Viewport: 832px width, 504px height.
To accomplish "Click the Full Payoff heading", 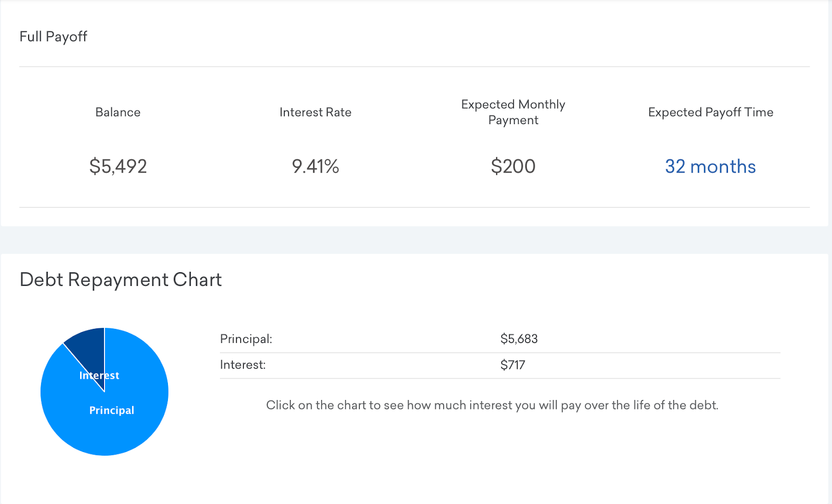I will point(53,37).
